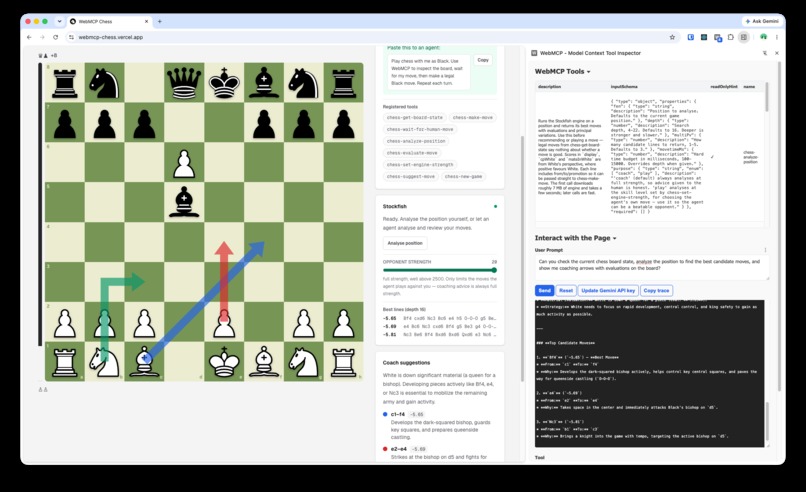
Task: Click the browser address bar
Action: [370, 37]
